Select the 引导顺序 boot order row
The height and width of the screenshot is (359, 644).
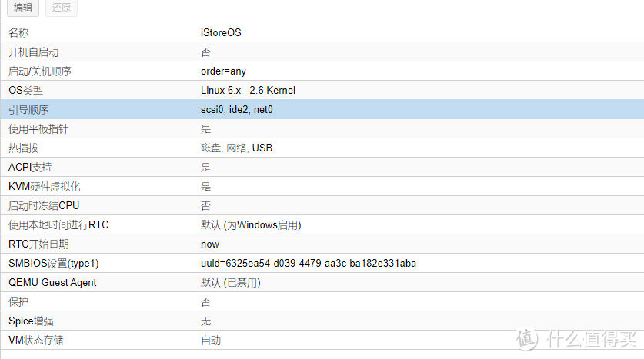click(322, 110)
